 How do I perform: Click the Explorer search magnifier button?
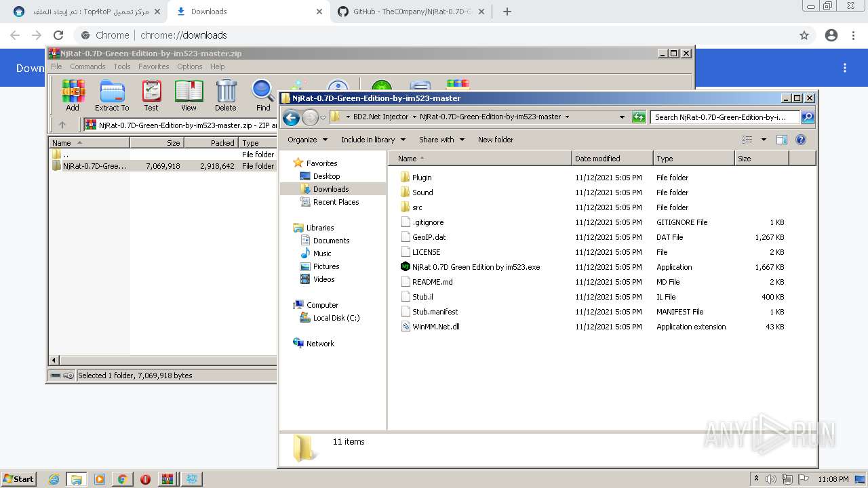(807, 117)
